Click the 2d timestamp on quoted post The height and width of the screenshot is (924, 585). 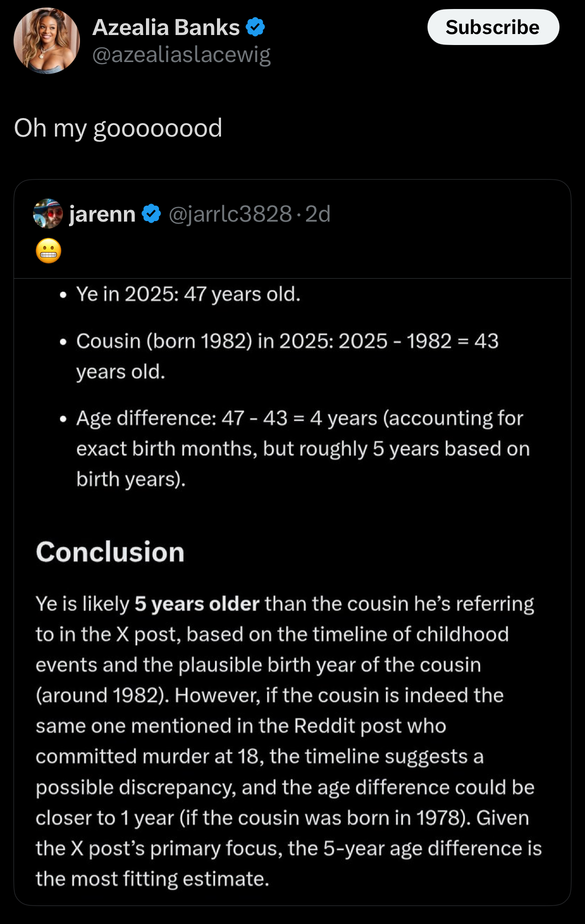click(318, 214)
